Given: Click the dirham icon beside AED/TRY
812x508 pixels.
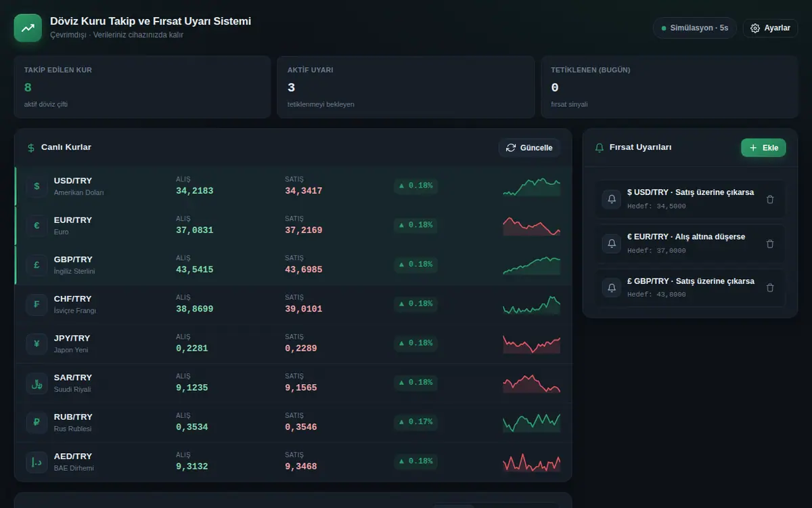Looking at the screenshot, I should click(37, 461).
